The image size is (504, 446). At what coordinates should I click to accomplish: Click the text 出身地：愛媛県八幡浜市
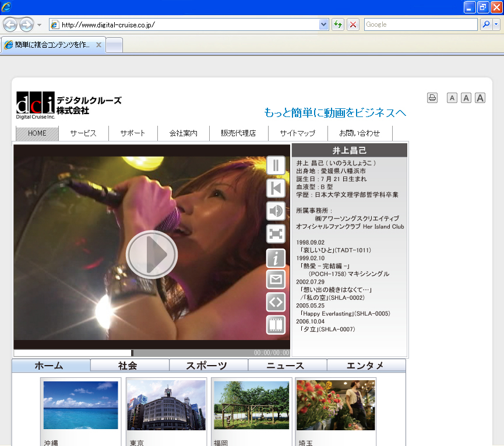[x=331, y=171]
